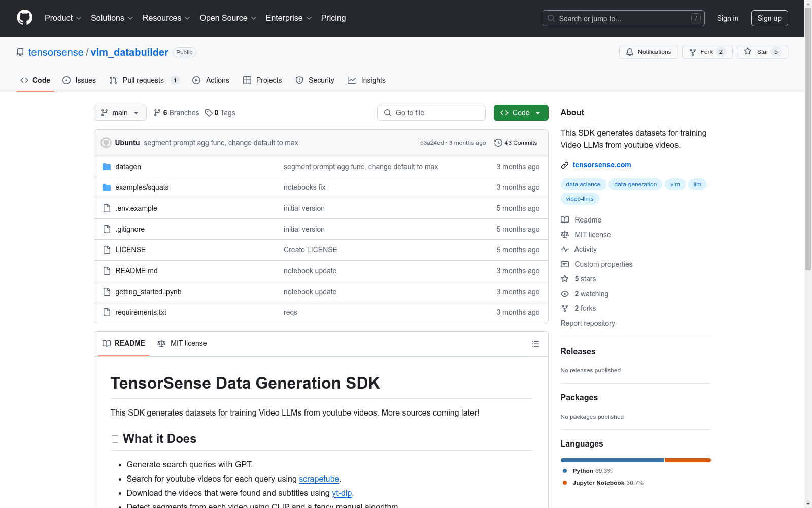Image resolution: width=812 pixels, height=508 pixels.
Task: View the 43 Commits history
Action: (516, 143)
